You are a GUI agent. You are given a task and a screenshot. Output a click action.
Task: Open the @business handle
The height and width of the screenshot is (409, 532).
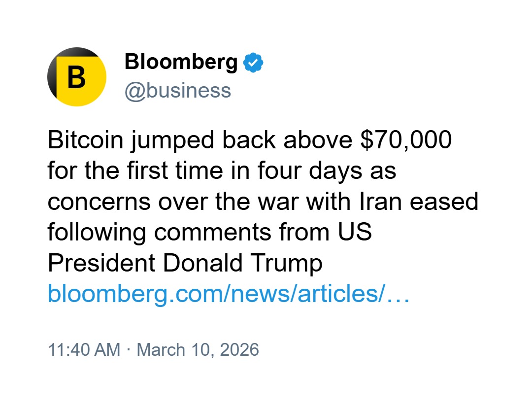click(177, 91)
